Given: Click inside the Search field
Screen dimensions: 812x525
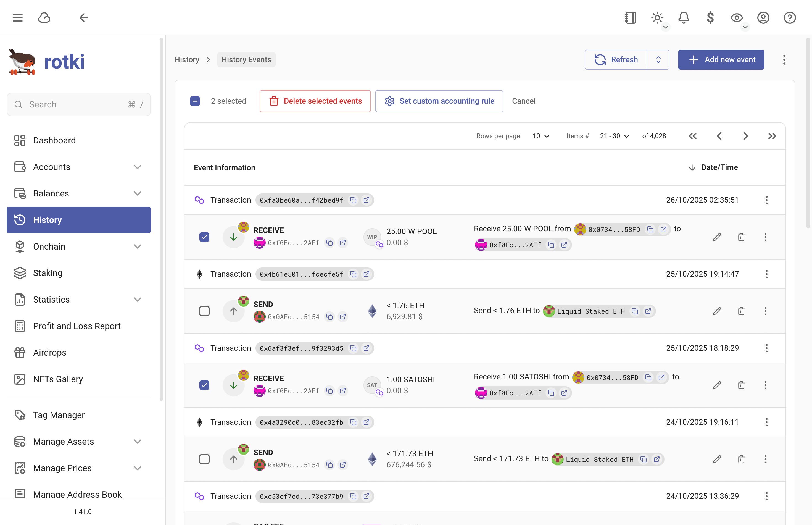Looking at the screenshot, I should click(78, 104).
